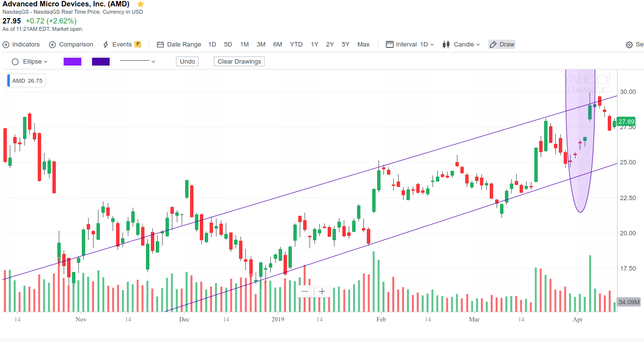Click the Feb date axis label
Image resolution: width=644 pixels, height=342 pixels.
(381, 319)
